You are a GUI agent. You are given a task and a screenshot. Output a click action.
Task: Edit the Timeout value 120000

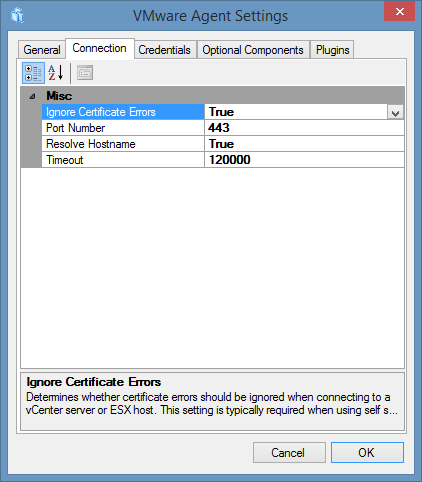(304, 160)
